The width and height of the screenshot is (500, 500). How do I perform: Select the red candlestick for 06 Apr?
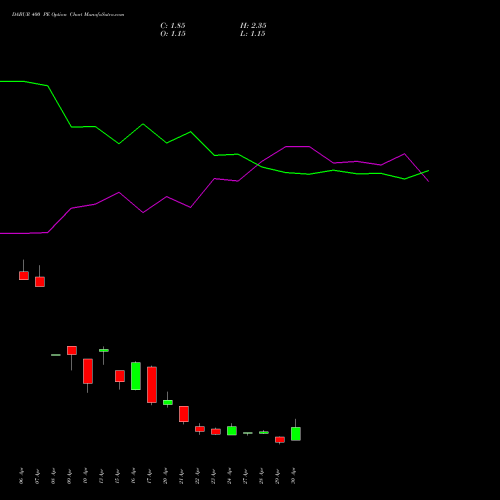pyautogui.click(x=24, y=275)
